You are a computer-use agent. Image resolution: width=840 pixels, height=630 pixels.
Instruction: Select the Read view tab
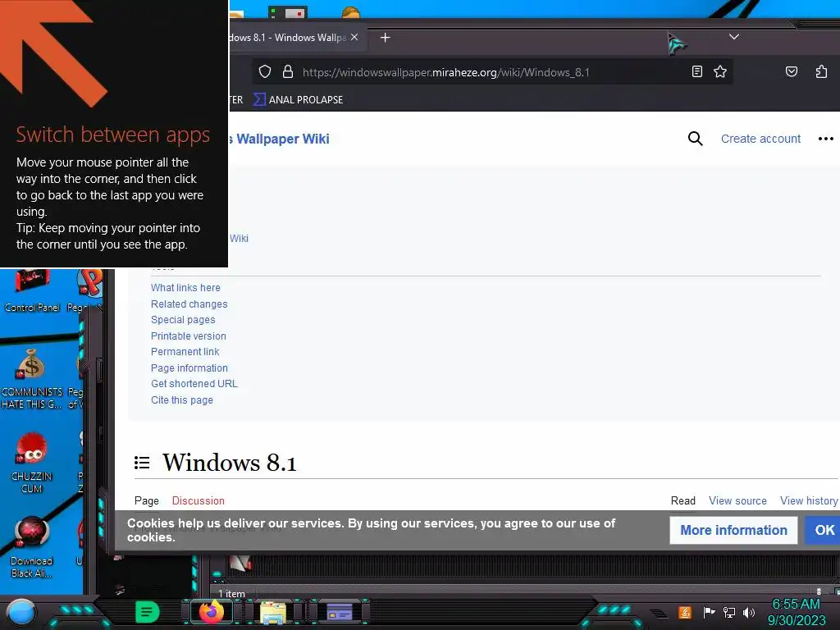(x=683, y=500)
